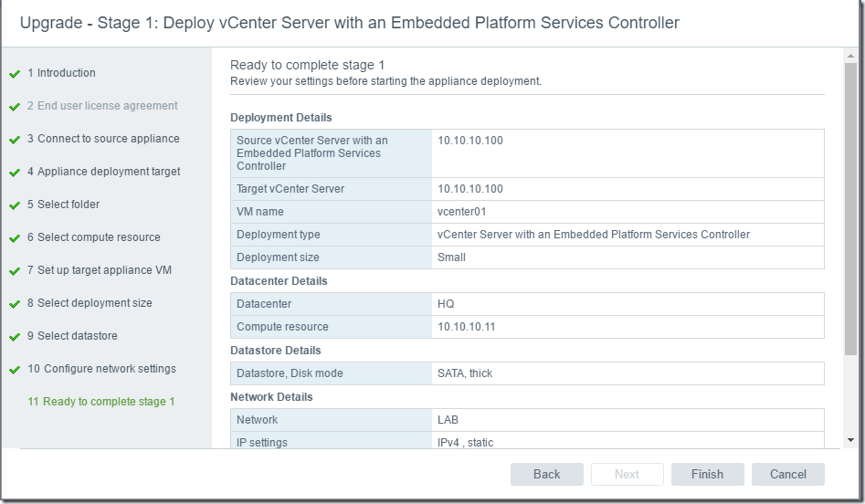Click Finish to start deployment
The height and width of the screenshot is (504, 865).
pyautogui.click(x=707, y=474)
